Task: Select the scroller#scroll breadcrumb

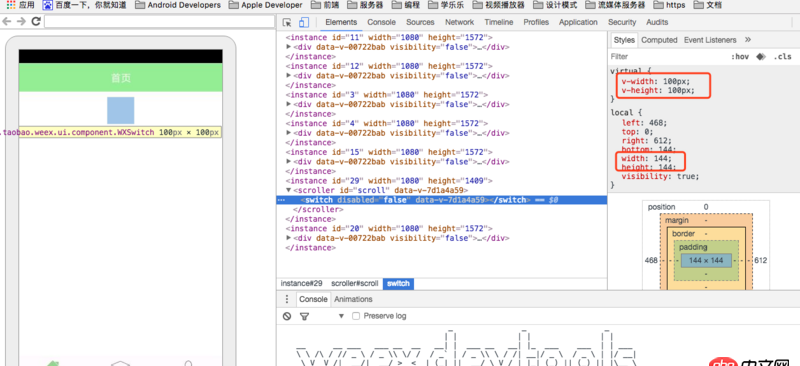Action: [355, 283]
